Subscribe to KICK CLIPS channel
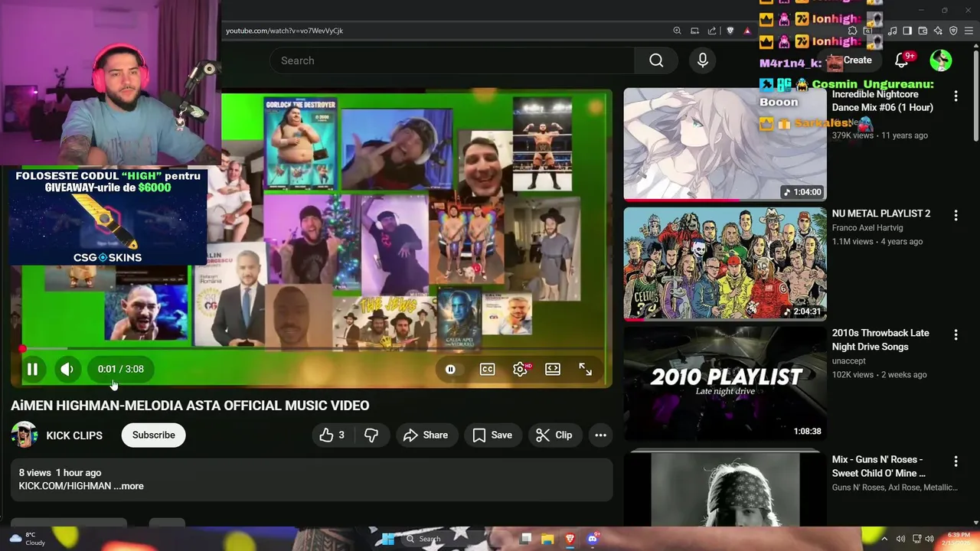This screenshot has height=551, width=980. click(x=153, y=435)
